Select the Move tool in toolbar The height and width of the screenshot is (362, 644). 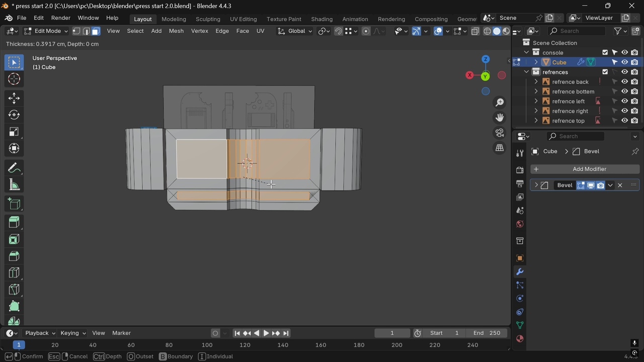14,98
